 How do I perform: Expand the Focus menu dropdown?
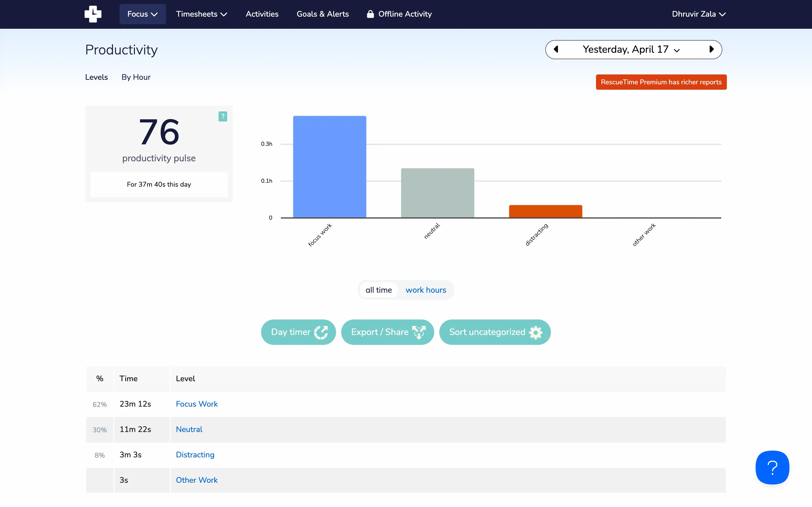pyautogui.click(x=142, y=14)
